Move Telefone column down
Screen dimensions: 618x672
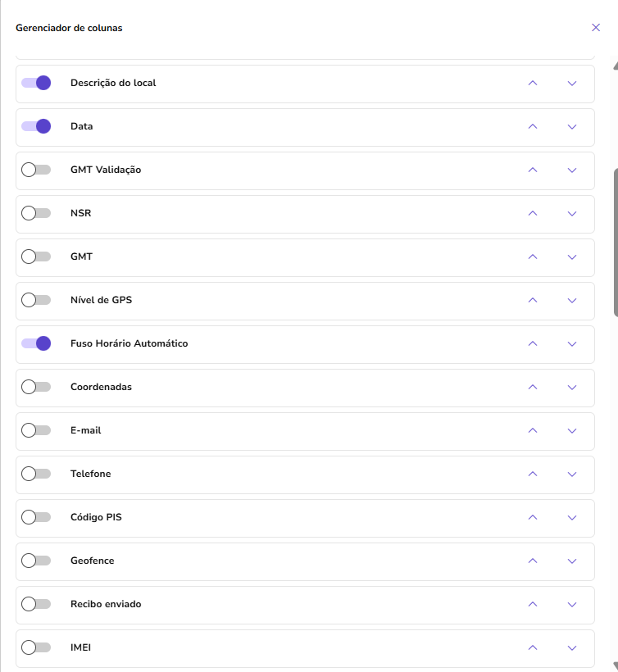tap(572, 474)
